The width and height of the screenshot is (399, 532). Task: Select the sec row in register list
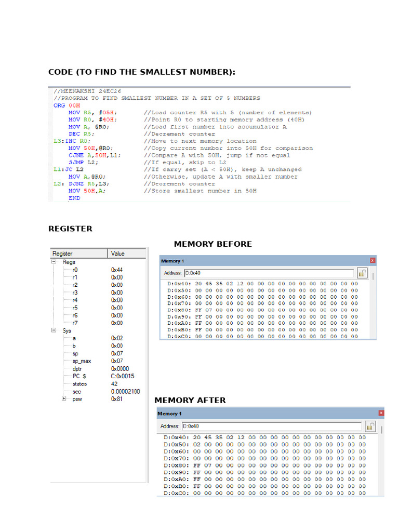click(98, 392)
